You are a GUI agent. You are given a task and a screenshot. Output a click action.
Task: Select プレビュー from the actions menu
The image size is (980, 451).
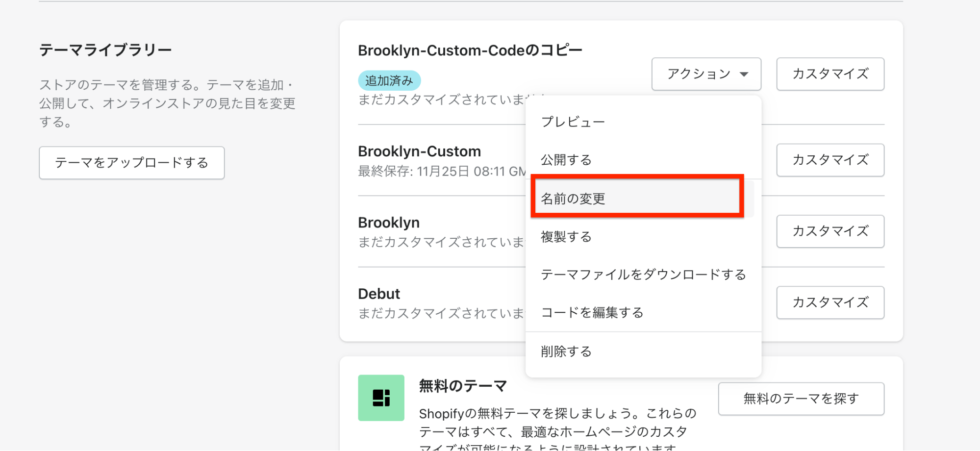pos(573,122)
